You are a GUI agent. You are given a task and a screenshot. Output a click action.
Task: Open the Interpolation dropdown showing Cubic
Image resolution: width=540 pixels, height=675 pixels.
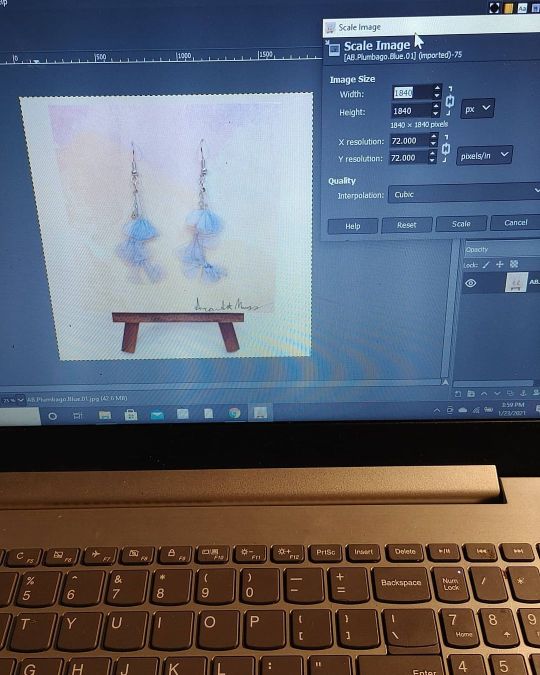click(x=464, y=194)
